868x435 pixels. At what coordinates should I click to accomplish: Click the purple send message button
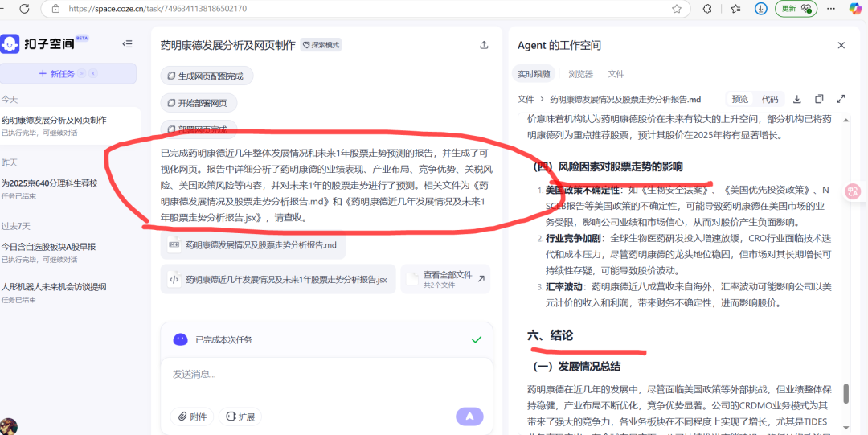click(469, 417)
